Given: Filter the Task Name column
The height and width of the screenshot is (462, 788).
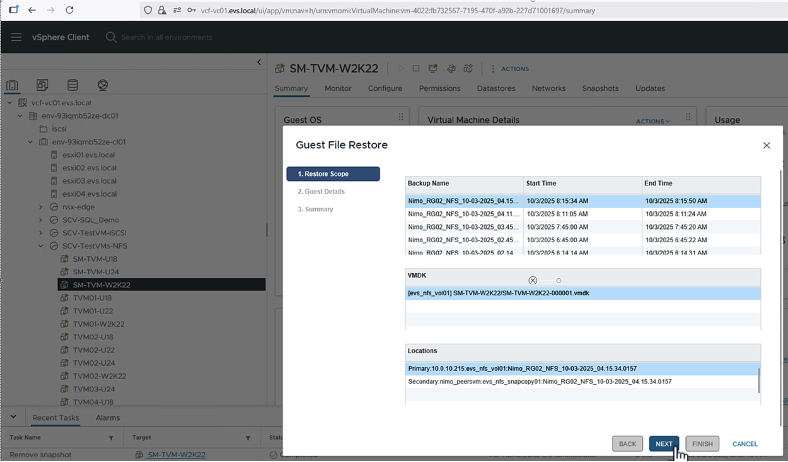Looking at the screenshot, I should (111, 438).
